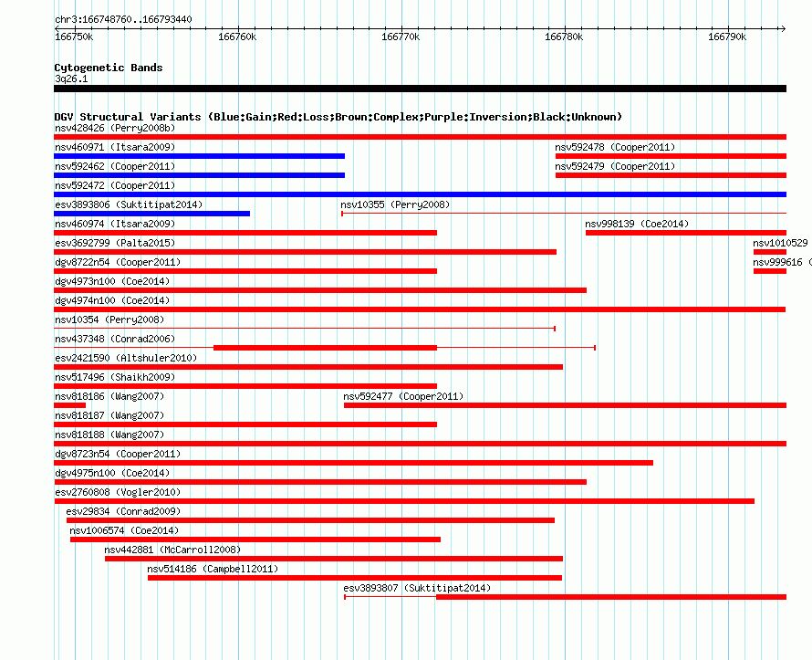Click dgv8722n54 (Cooper2011) label
Viewport: 812px width, 660px height.
pos(118,262)
